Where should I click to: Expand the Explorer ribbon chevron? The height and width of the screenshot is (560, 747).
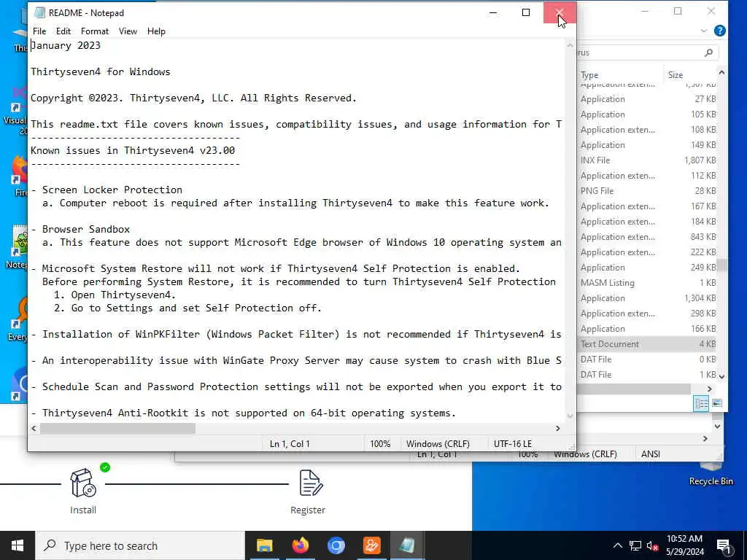click(704, 31)
